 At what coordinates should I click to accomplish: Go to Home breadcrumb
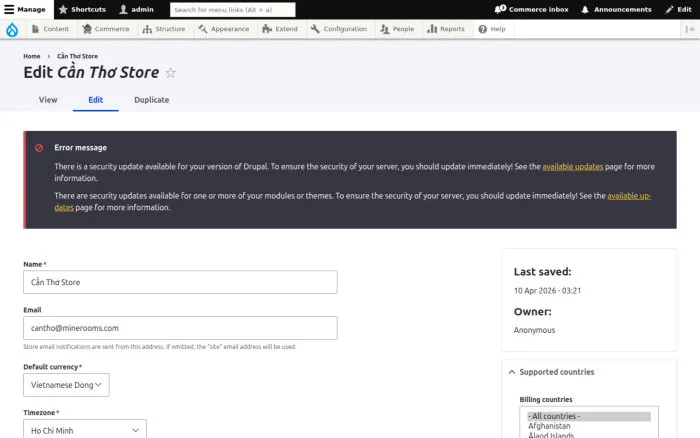[x=32, y=56]
